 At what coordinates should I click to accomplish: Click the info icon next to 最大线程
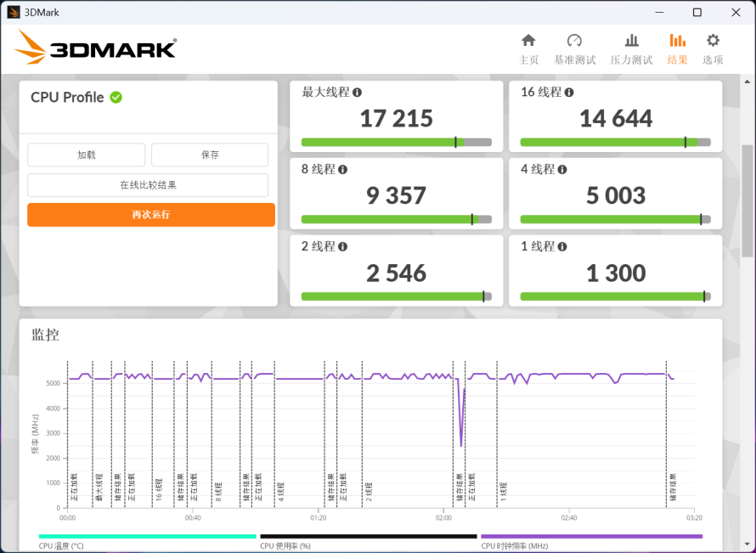(358, 93)
